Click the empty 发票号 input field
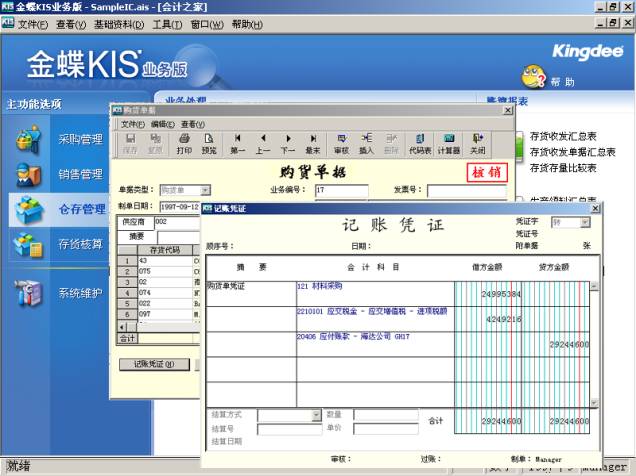636x476 pixels. coord(467,190)
